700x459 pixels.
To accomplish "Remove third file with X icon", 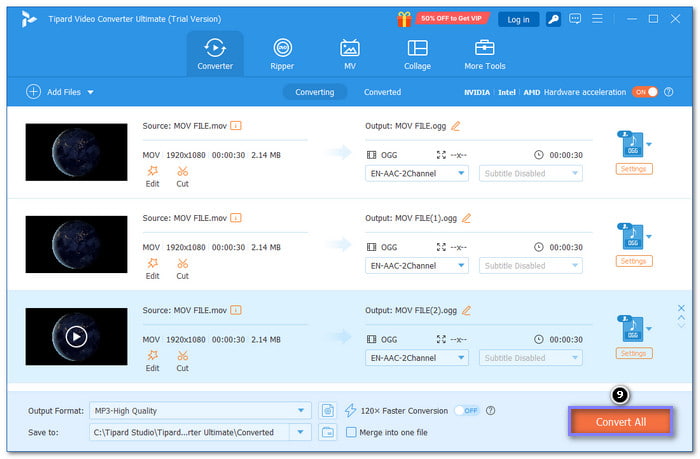I will (681, 308).
